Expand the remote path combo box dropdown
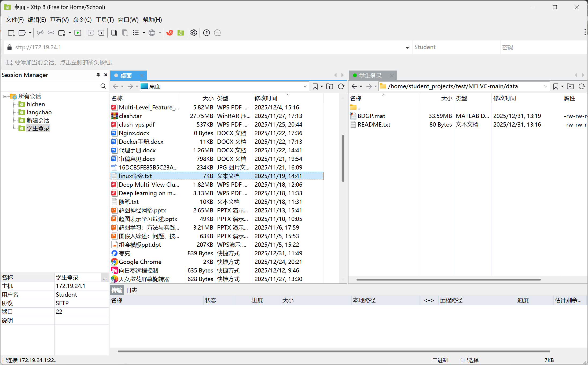Screen dimensions: 588x365 coord(545,86)
